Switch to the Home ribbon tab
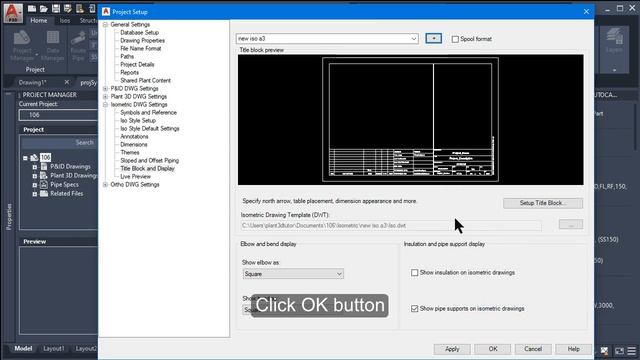Image resolution: width=640 pixels, height=360 pixels. pyautogui.click(x=39, y=20)
